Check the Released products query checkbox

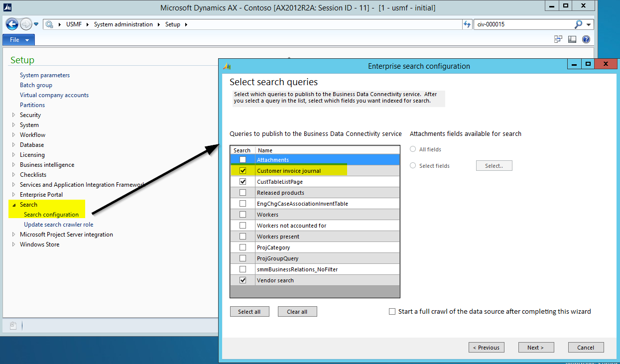(x=243, y=193)
